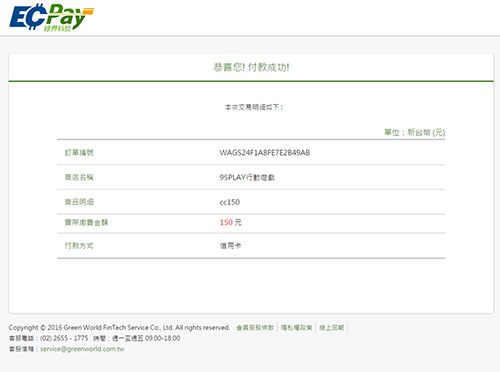Open the 會員服務條款 footer link
This screenshot has width=500, height=372.
255,328
